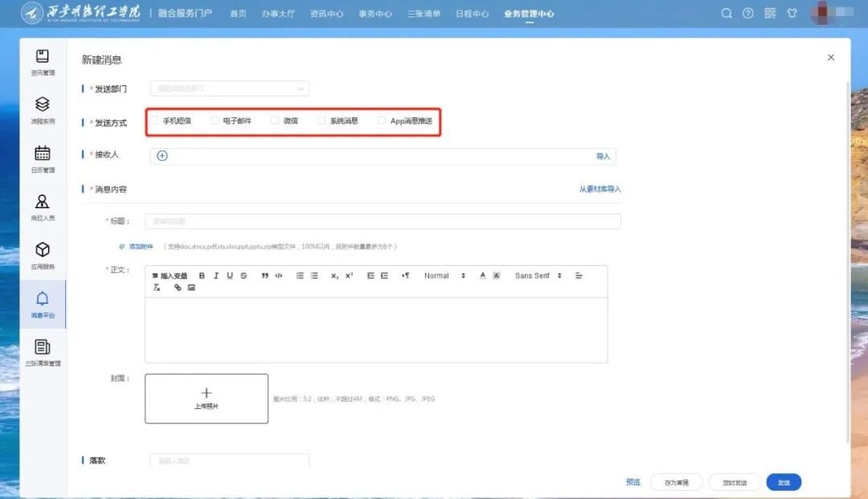The image size is (868, 499).
Task: Open the 发送部门 dropdown
Action: [x=230, y=88]
